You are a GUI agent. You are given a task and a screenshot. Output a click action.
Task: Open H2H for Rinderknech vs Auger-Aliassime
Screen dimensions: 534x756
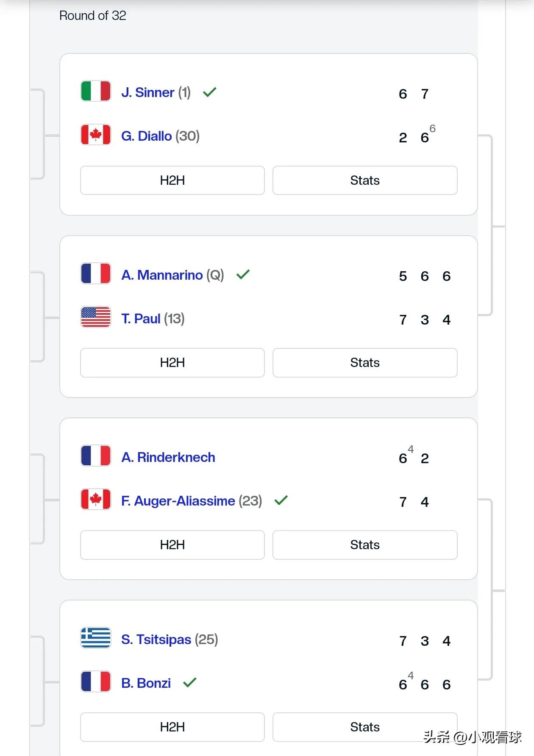pyautogui.click(x=172, y=545)
